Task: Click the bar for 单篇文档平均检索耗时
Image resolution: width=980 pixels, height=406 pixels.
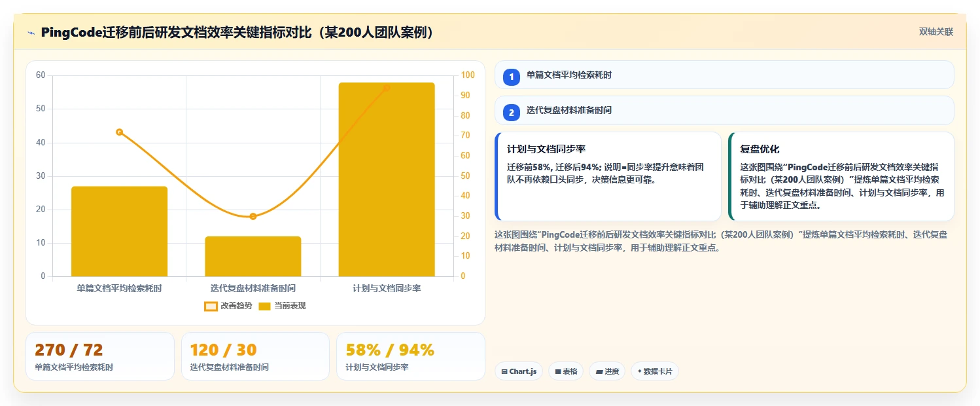Action: pos(119,231)
